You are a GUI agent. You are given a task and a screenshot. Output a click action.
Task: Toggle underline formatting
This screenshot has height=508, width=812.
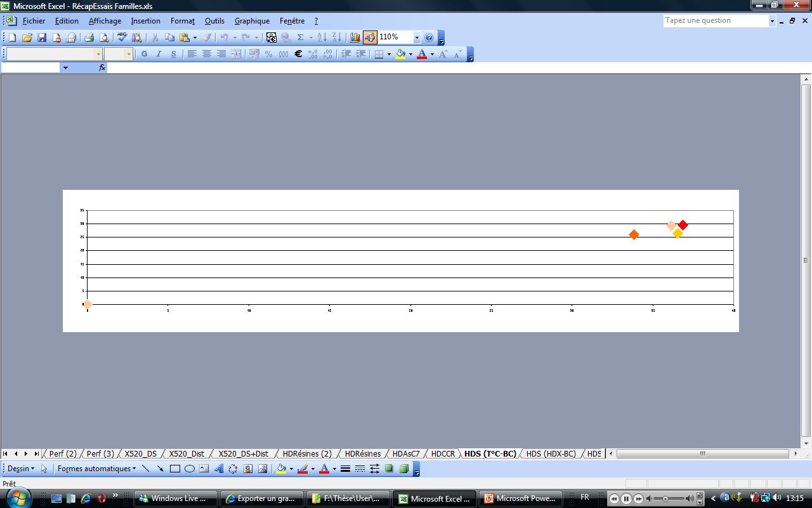tap(173, 54)
